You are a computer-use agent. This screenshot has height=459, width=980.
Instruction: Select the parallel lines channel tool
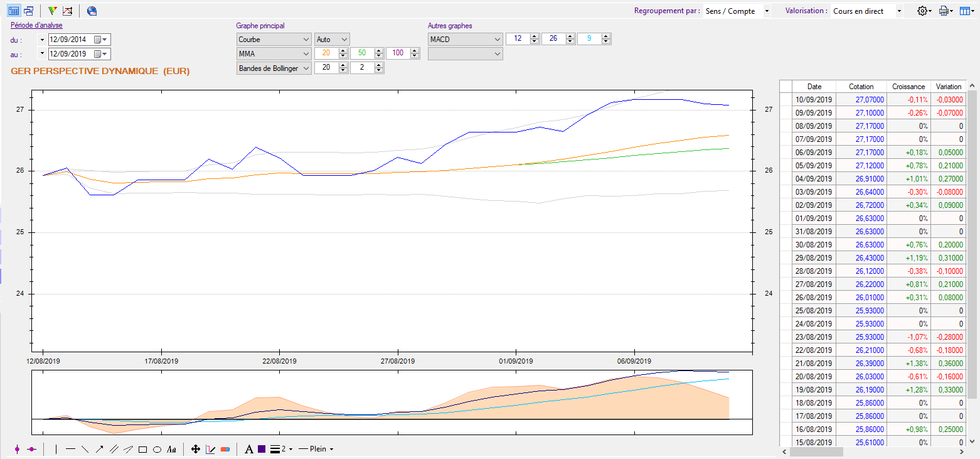tap(114, 449)
